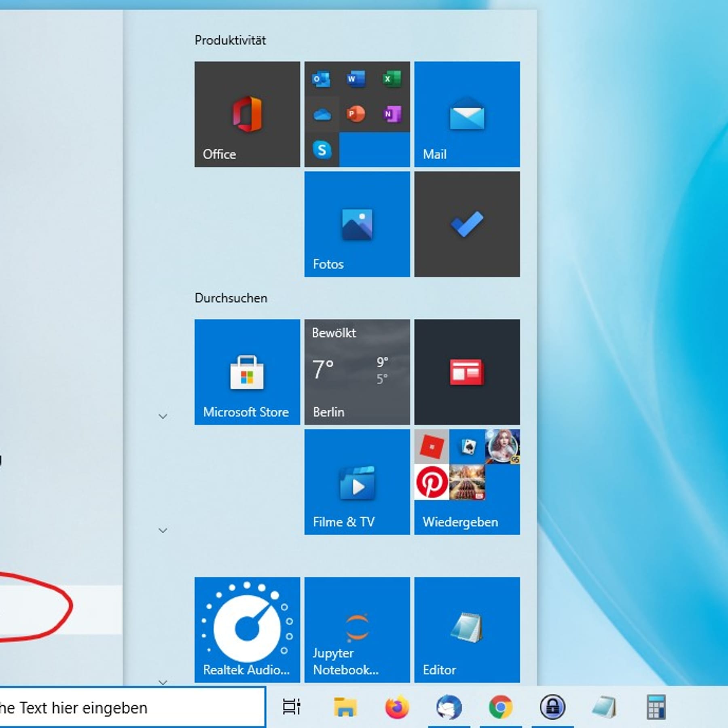
Task: Launch Word from the Office apps tile
Action: [356, 79]
